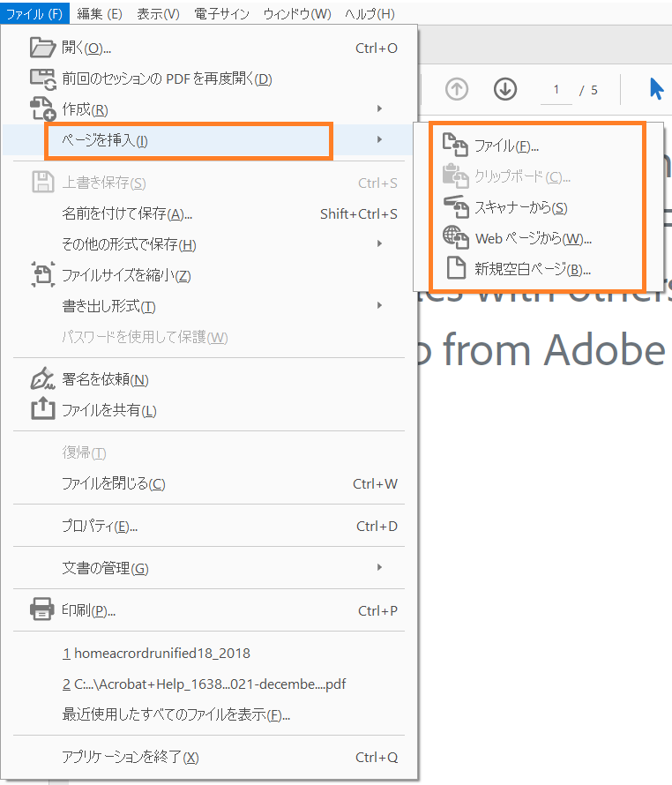Click the 前回のセッションの PDF を再度開く icon
The image size is (672, 785).
click(42, 78)
